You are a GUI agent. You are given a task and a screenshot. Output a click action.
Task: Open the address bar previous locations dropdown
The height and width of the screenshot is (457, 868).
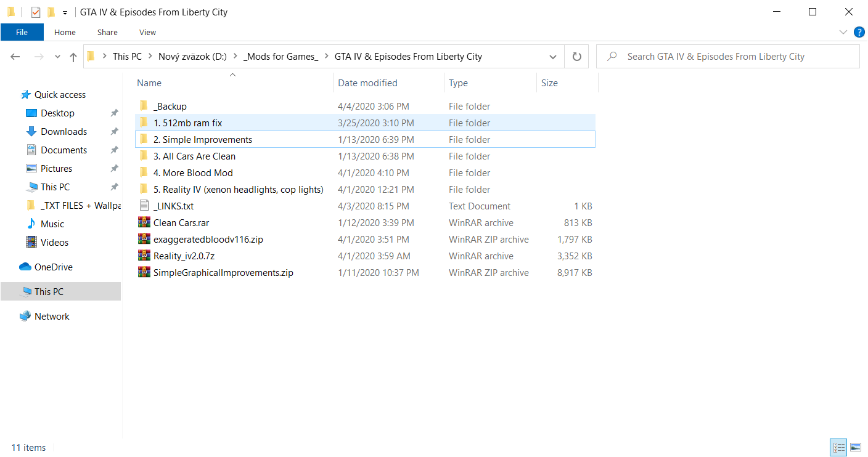pos(553,57)
